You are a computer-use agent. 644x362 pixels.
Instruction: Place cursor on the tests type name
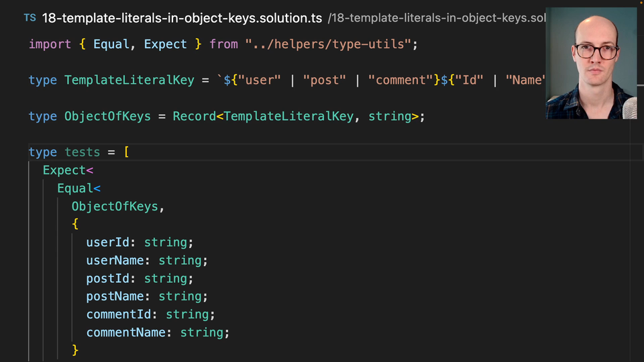82,153
